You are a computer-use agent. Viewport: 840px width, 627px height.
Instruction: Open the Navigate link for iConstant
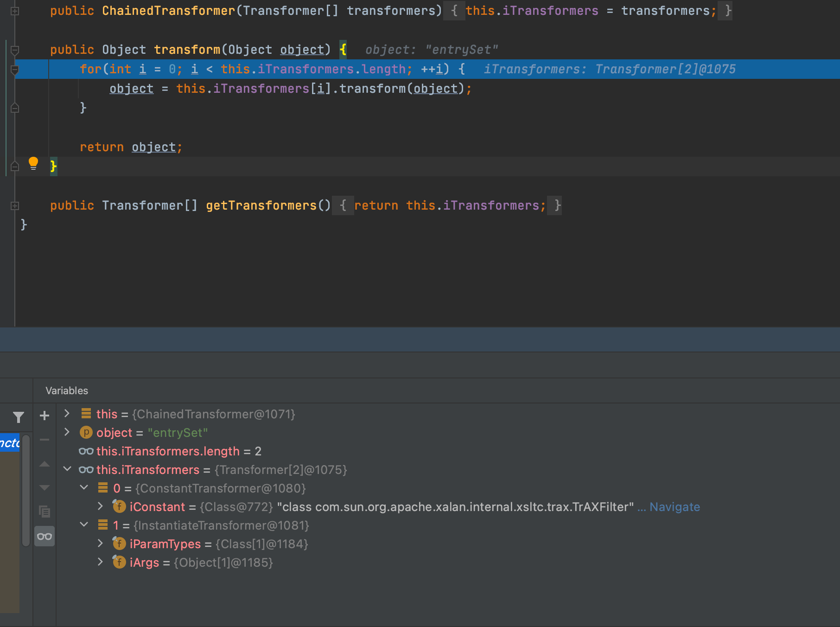pyautogui.click(x=675, y=507)
